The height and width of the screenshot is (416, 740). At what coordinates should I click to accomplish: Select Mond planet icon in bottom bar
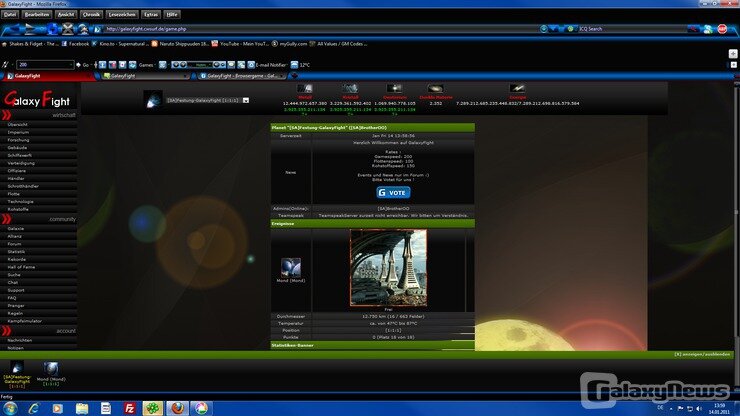pyautogui.click(x=51, y=368)
